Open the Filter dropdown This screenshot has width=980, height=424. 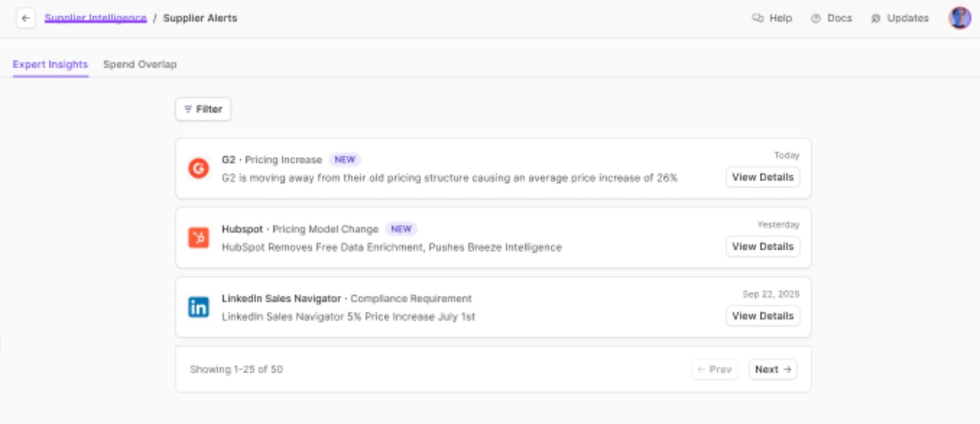tap(203, 109)
